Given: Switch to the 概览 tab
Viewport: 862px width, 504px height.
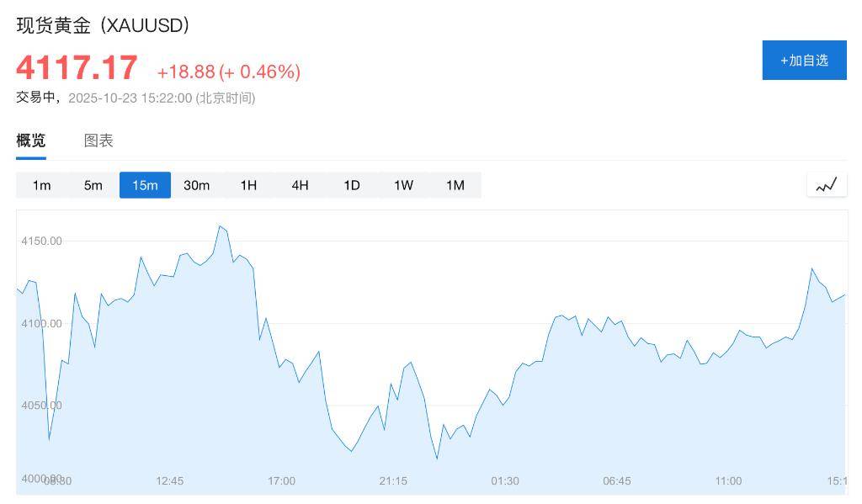Looking at the screenshot, I should tap(31, 141).
